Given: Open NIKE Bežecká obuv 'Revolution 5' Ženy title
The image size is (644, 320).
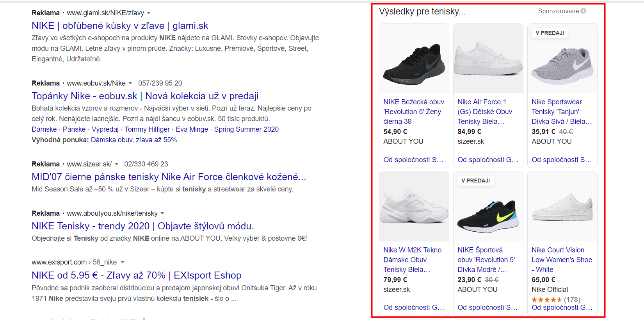Looking at the screenshot, I should coord(414,112).
